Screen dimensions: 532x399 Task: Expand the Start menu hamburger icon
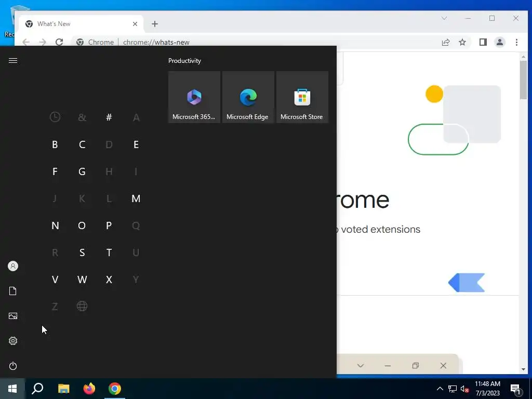13,60
